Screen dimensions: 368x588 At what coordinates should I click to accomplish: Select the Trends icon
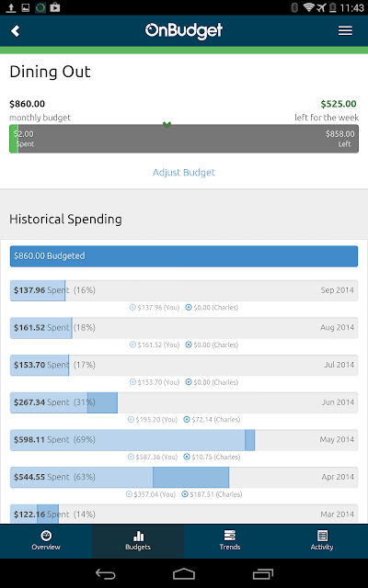point(229,535)
